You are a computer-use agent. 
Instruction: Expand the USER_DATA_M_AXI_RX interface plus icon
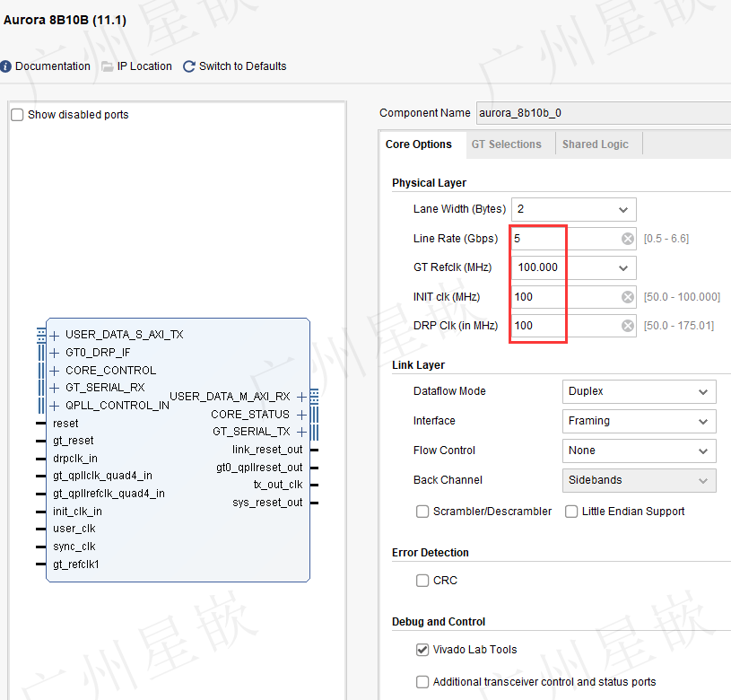[301, 397]
